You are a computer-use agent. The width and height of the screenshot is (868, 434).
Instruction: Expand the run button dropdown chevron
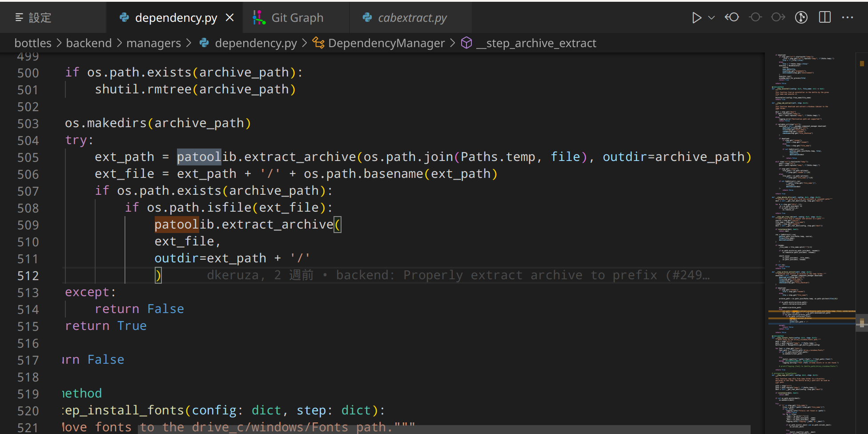tap(711, 17)
